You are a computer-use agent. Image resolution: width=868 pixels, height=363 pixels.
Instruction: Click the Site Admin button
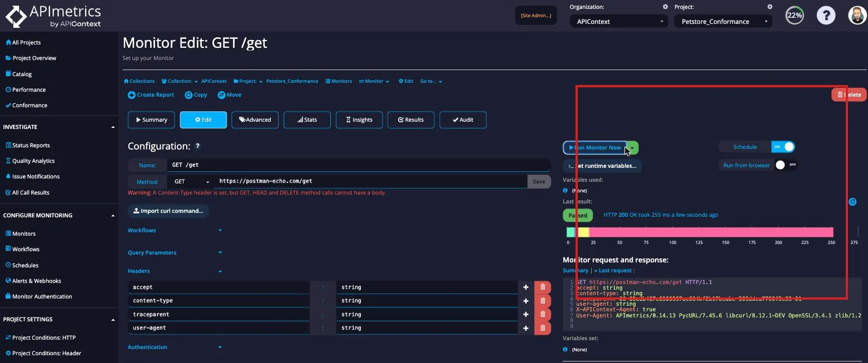(x=536, y=16)
